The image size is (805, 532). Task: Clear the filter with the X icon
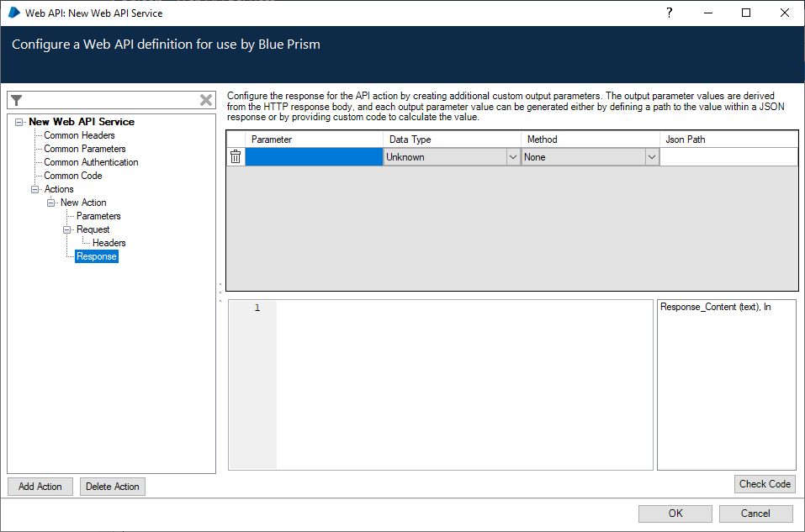pos(206,100)
